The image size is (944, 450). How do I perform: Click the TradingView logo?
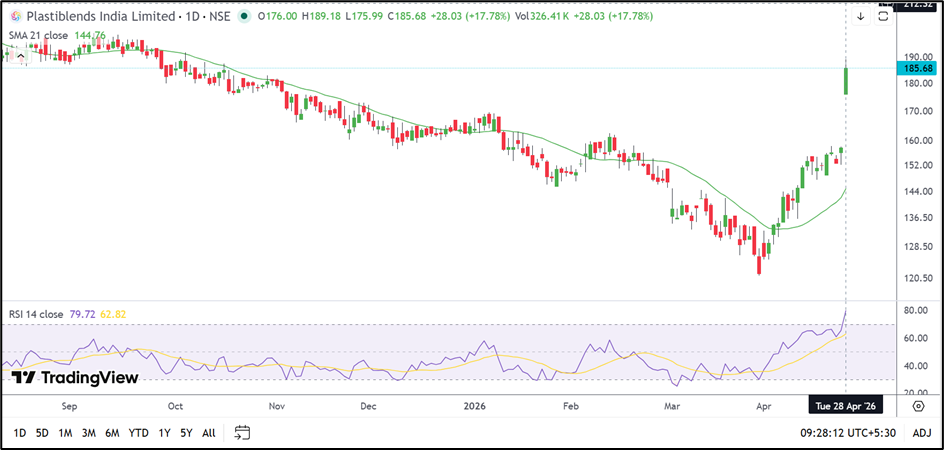[75, 378]
